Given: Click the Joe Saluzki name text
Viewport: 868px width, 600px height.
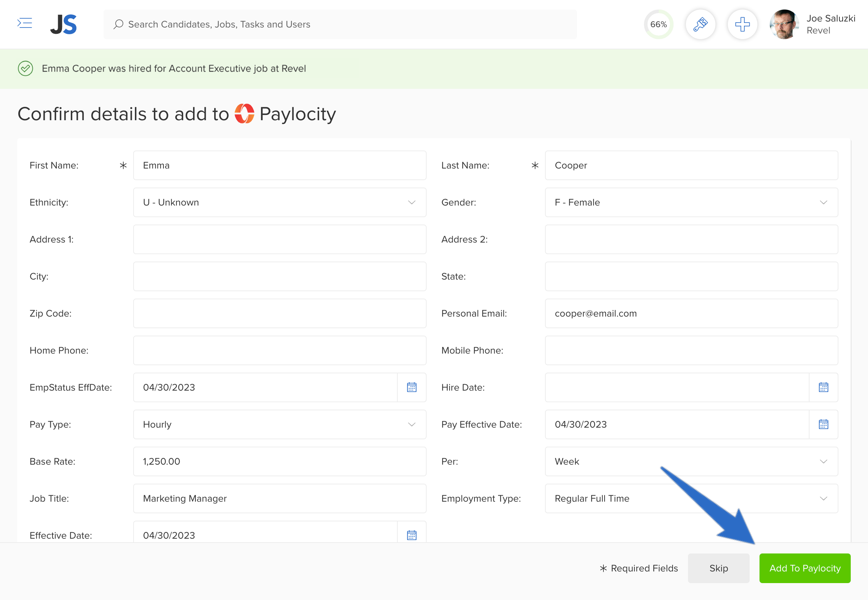Looking at the screenshot, I should (831, 18).
